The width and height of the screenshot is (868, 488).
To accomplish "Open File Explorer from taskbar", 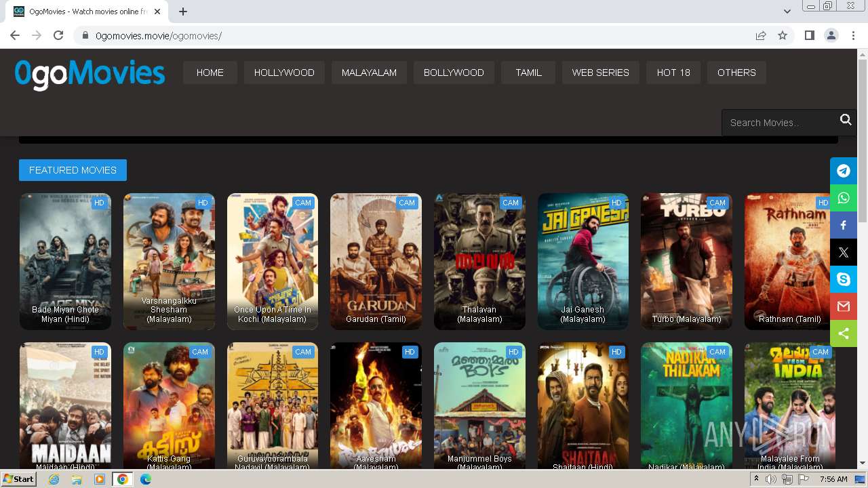I will (77, 479).
